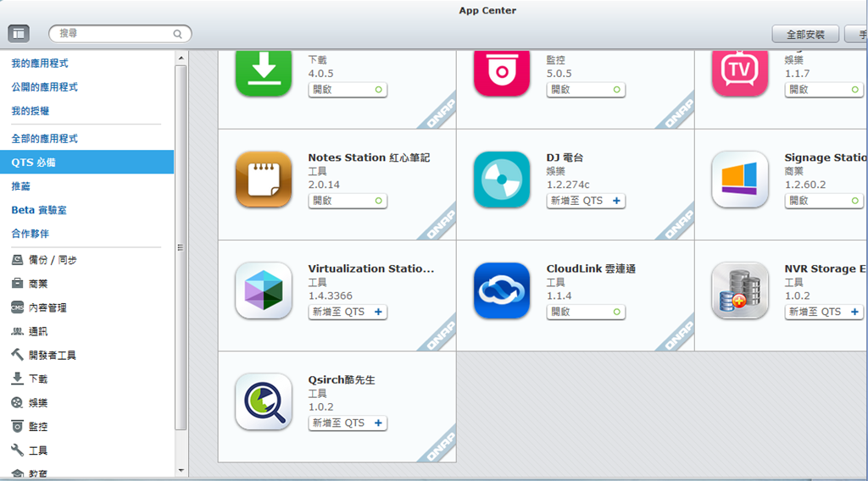The width and height of the screenshot is (868, 481).
Task: Click the sidebar scroll down arrow
Action: pos(181,471)
